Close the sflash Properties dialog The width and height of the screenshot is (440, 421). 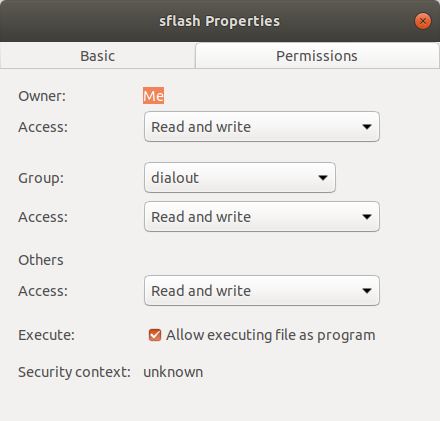423,21
